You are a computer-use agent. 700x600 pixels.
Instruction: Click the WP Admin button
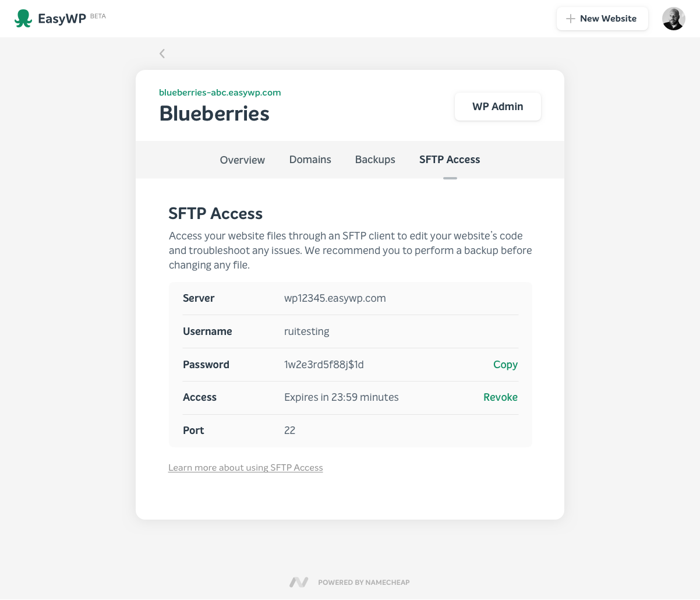coord(498,106)
